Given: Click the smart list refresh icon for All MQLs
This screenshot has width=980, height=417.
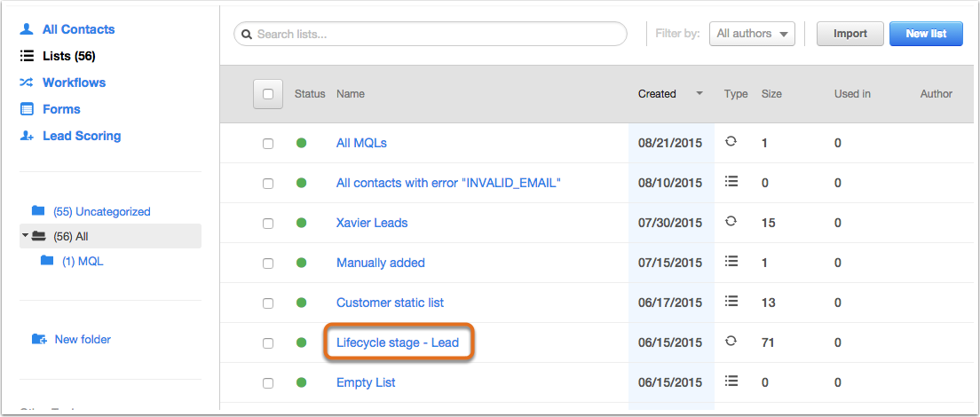Looking at the screenshot, I should [x=731, y=142].
